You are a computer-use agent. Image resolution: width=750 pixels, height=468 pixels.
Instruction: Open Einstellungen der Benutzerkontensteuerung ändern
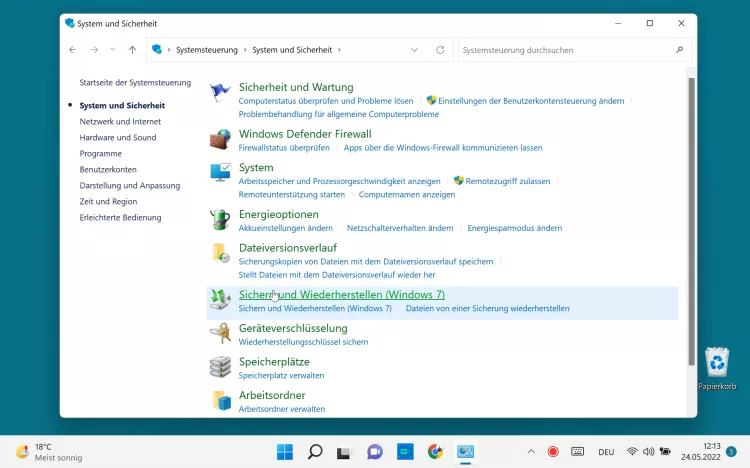pos(531,101)
